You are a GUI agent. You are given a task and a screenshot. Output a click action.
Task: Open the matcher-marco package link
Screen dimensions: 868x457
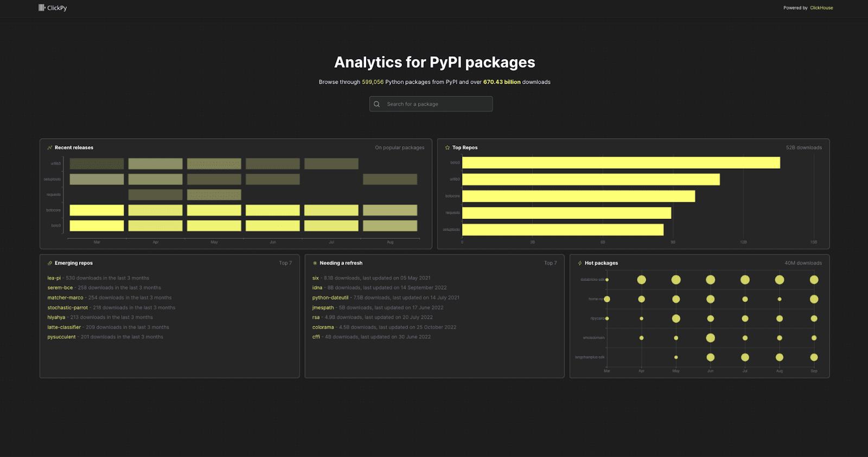[65, 298]
